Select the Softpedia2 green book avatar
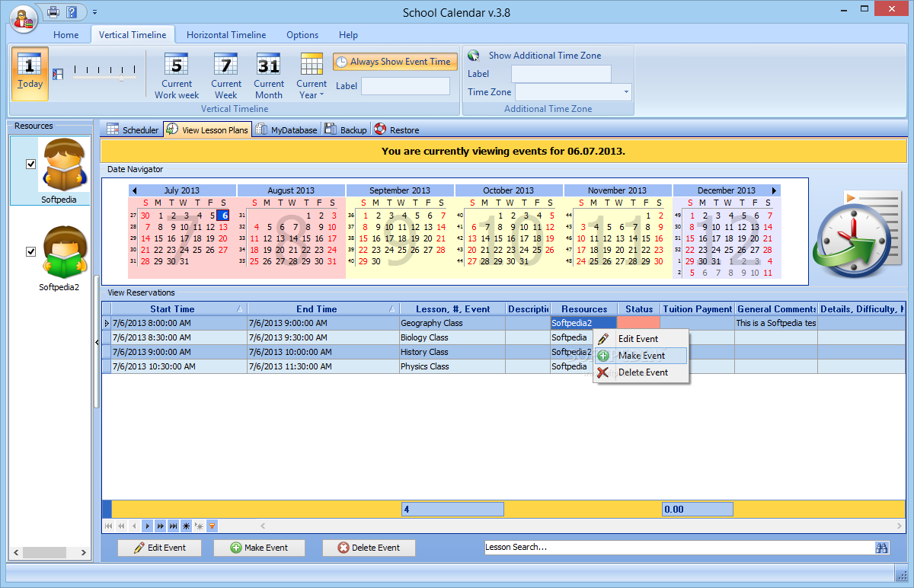The width and height of the screenshot is (914, 588). [64, 252]
